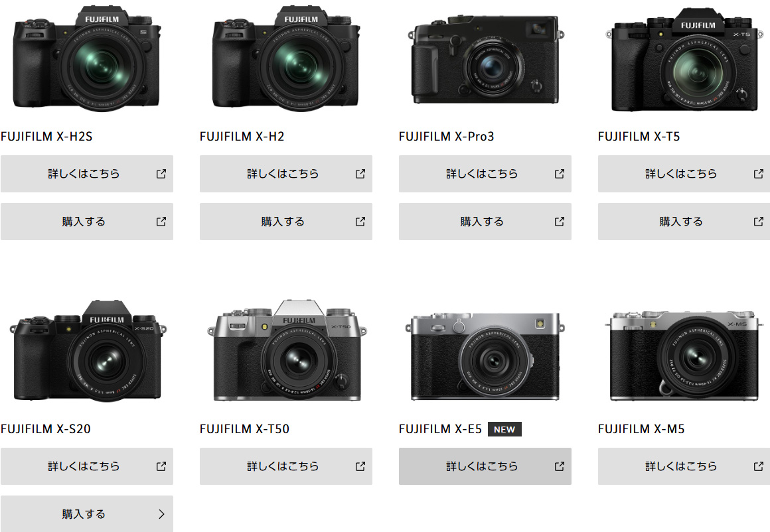The width and height of the screenshot is (770, 532).
Task: Click 購入する under FUJIFILM X-H2S
Action: click(87, 222)
